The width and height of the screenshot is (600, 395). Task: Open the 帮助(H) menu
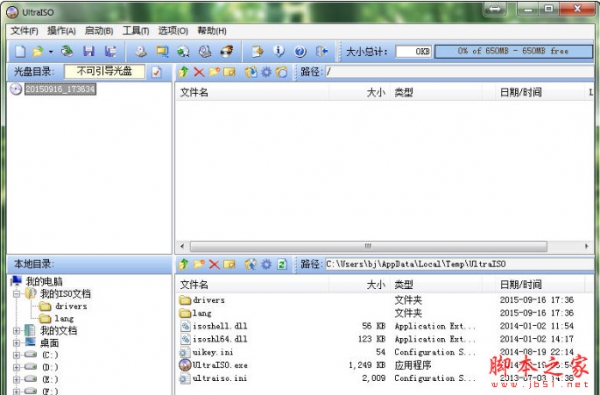(212, 31)
